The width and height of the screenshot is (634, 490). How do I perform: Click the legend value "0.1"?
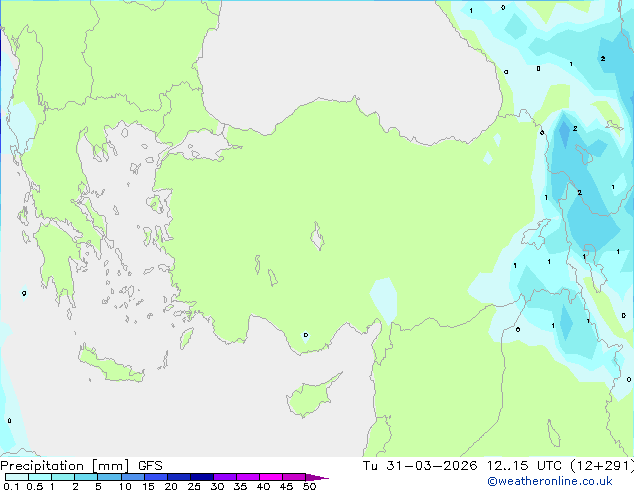11,486
